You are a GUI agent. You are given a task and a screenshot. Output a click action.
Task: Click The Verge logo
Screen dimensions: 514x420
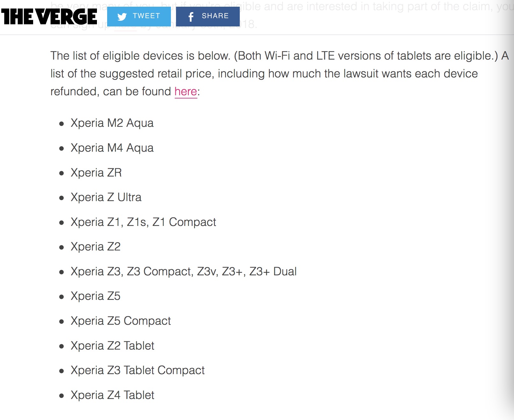point(49,17)
